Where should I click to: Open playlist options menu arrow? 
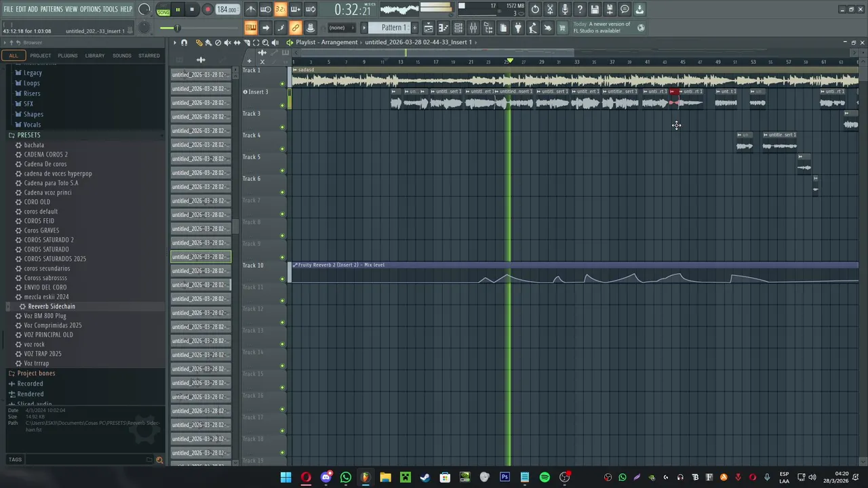pyautogui.click(x=175, y=42)
